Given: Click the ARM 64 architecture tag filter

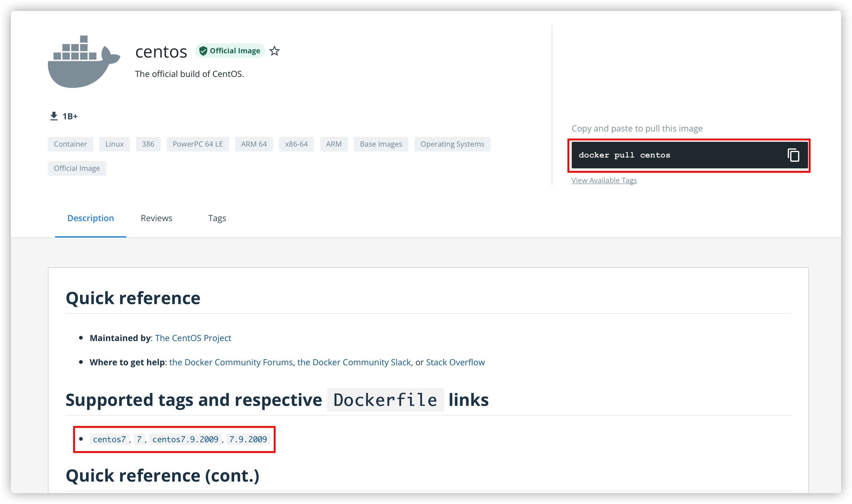Looking at the screenshot, I should (254, 143).
